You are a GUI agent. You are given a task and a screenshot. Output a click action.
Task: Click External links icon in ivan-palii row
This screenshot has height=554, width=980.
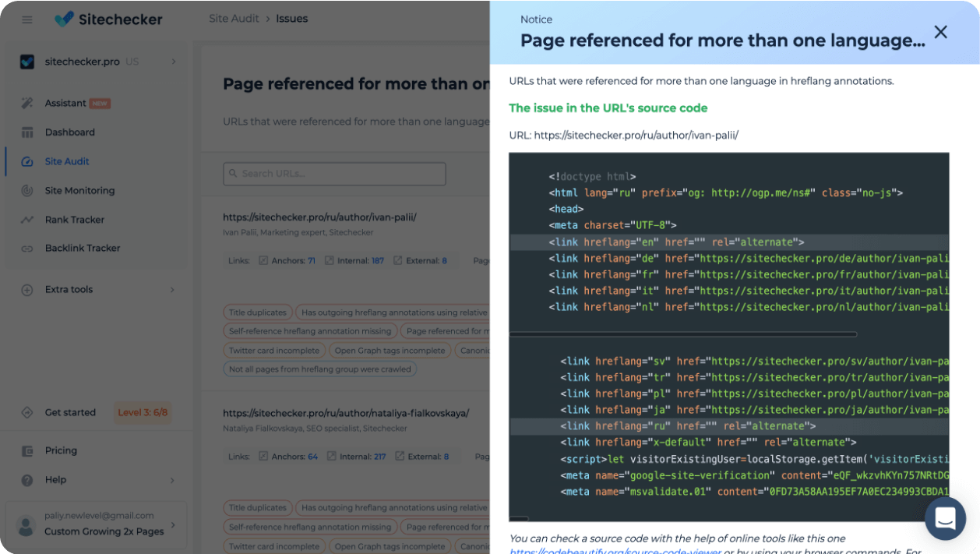[x=399, y=261]
